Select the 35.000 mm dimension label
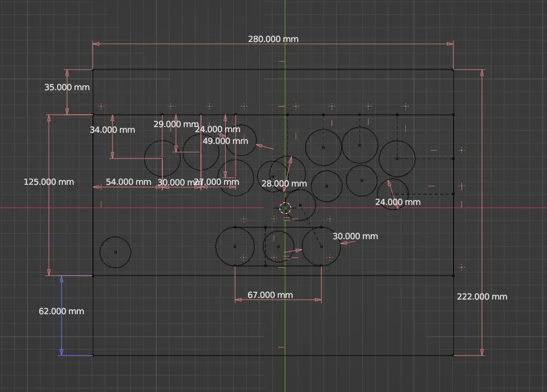The height and width of the screenshot is (392, 547). [x=67, y=87]
